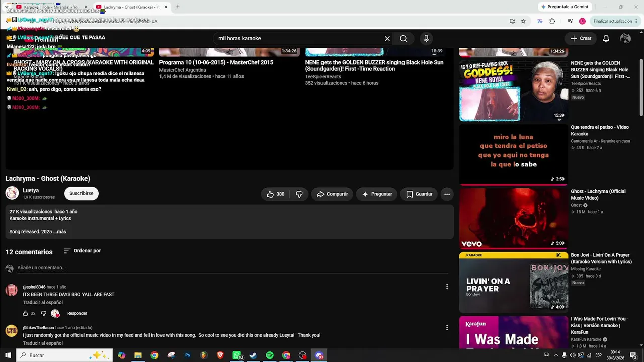Click the magnifier search button
The width and height of the screenshot is (644, 362).
[404, 39]
